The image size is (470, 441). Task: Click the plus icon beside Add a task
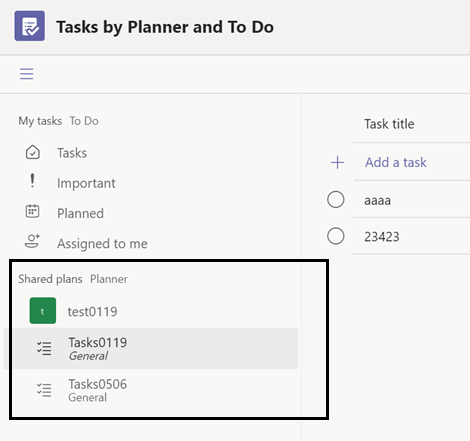coord(337,162)
